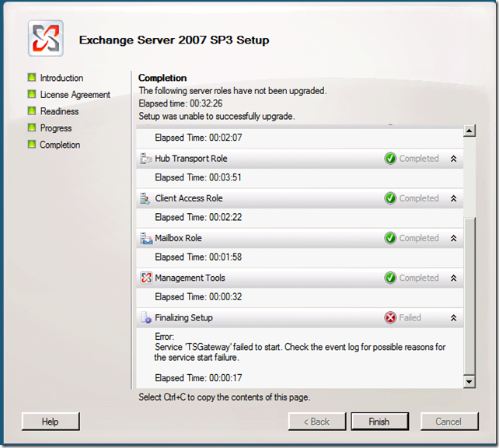This screenshot has width=499, height=448.
Task: Click the Cancel button
Action: 449,422
